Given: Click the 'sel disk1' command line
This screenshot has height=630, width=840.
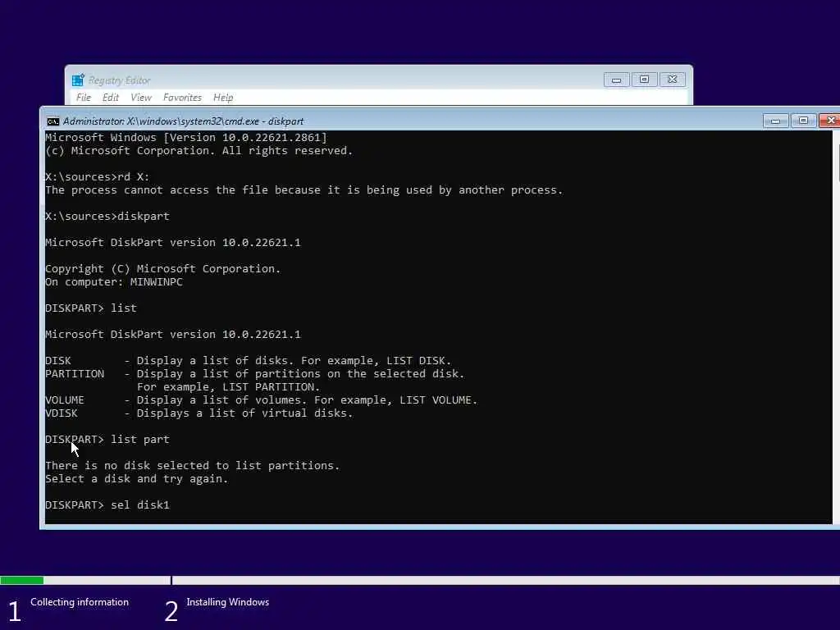Looking at the screenshot, I should pyautogui.click(x=107, y=504).
